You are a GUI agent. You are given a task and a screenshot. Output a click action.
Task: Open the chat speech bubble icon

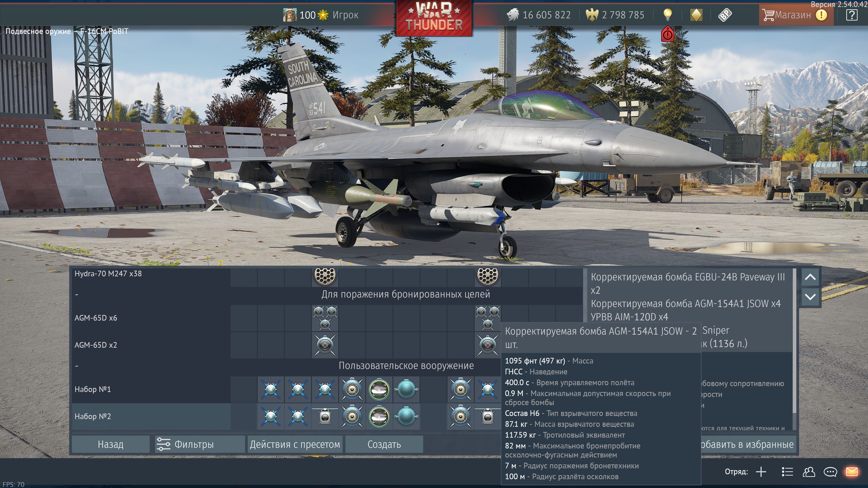point(830,472)
